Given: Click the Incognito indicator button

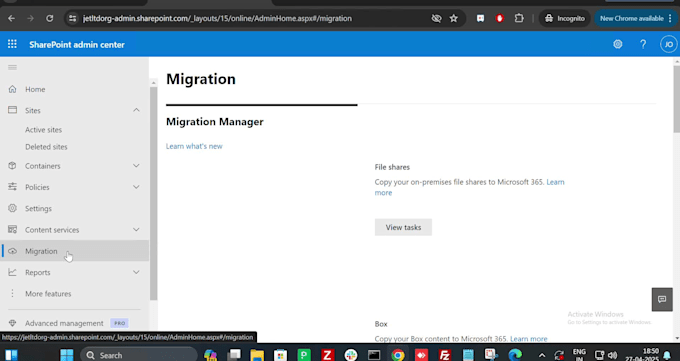Looking at the screenshot, I should 565,18.
